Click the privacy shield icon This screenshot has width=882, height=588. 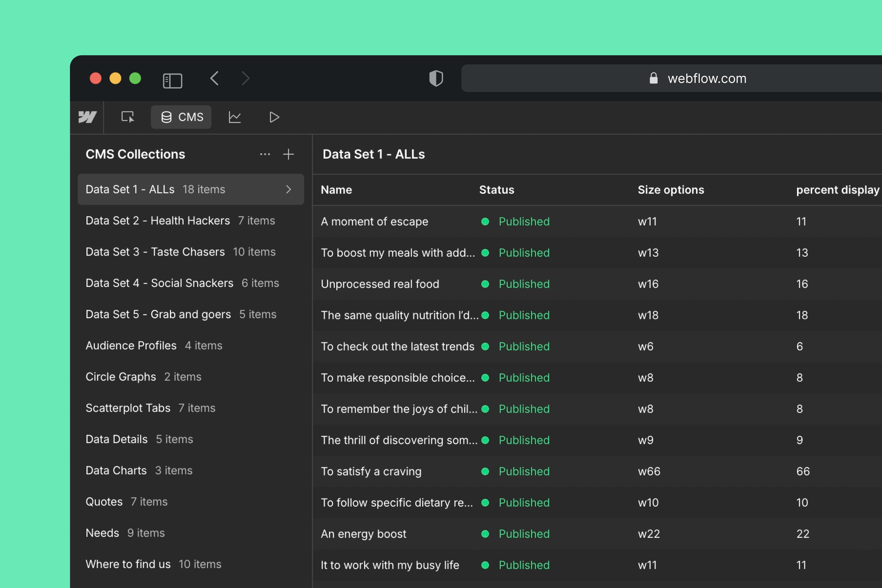[x=436, y=78]
